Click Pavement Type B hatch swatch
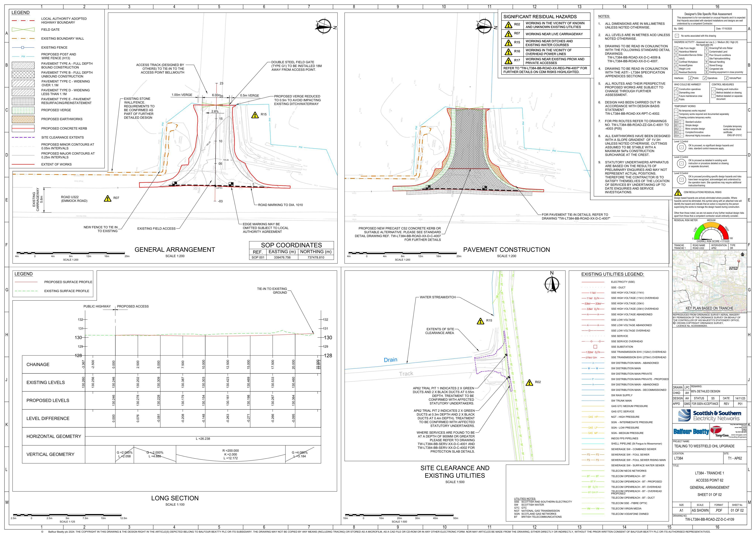Image resolution: width=756 pixels, height=534 pixels. tap(23, 74)
